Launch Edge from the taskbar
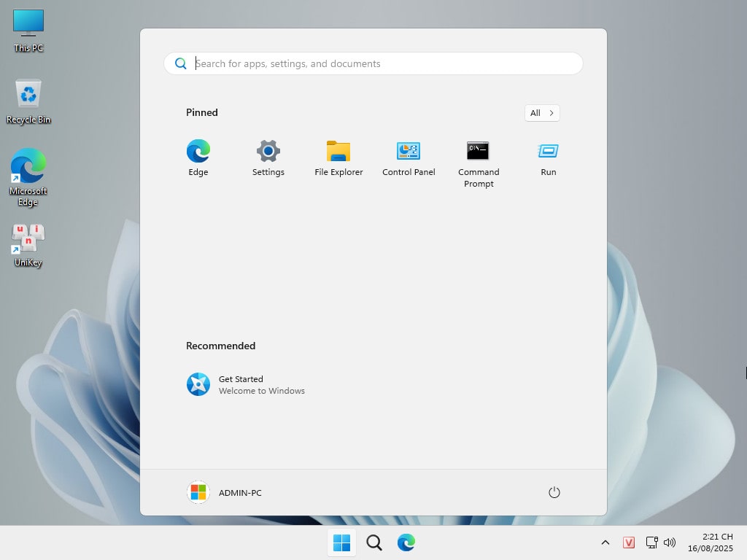The image size is (747, 560). pos(406,542)
